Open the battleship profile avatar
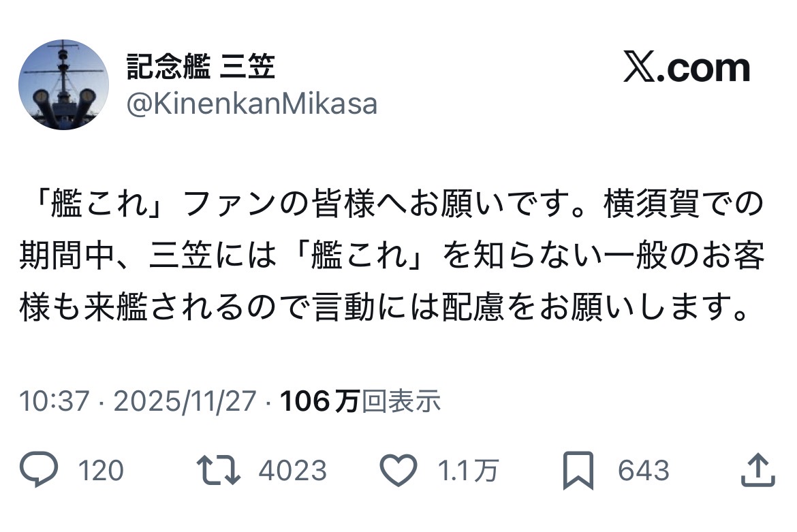797x532 pixels. [63, 84]
